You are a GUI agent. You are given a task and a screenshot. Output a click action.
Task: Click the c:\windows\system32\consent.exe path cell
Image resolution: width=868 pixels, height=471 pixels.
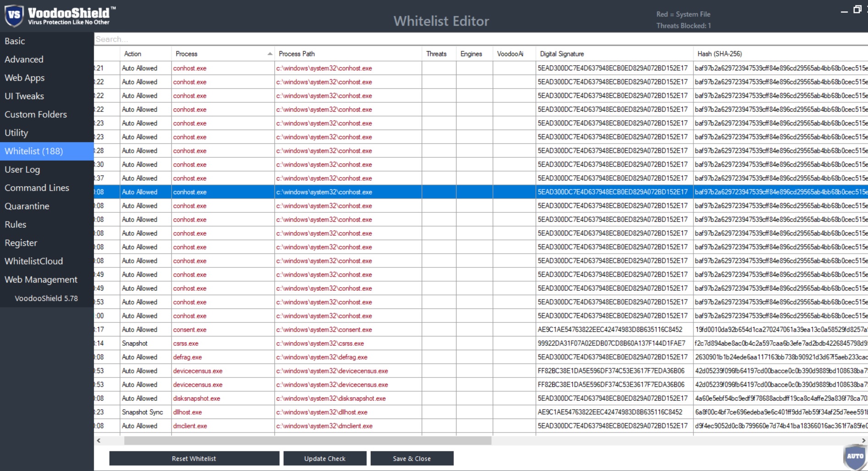pos(348,330)
